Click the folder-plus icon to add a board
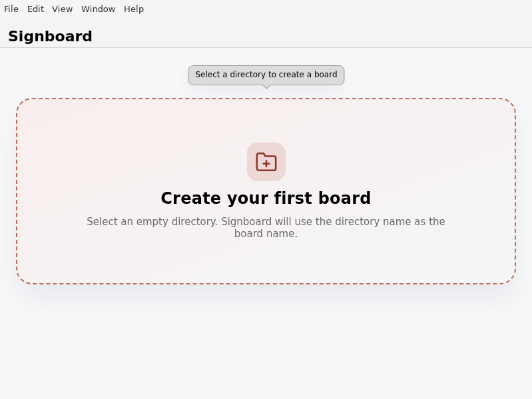The width and height of the screenshot is (532, 399). 266,162
